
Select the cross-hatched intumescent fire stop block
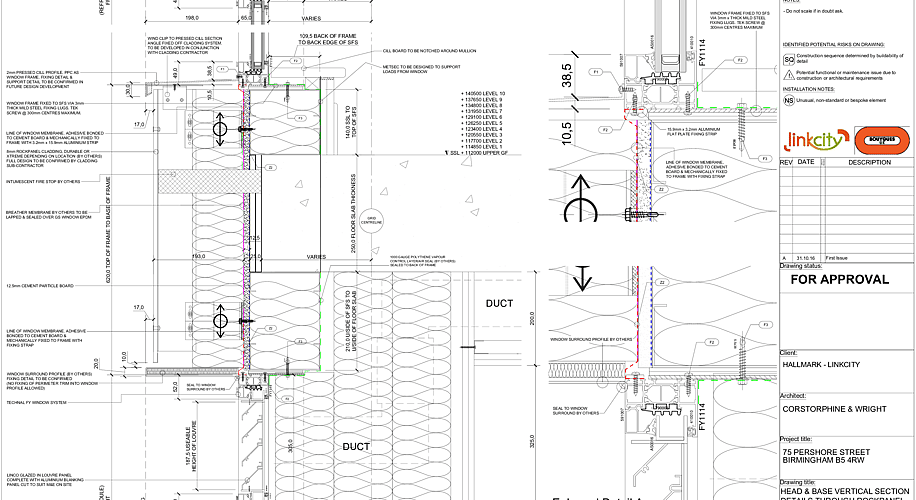pyautogui.click(x=210, y=180)
